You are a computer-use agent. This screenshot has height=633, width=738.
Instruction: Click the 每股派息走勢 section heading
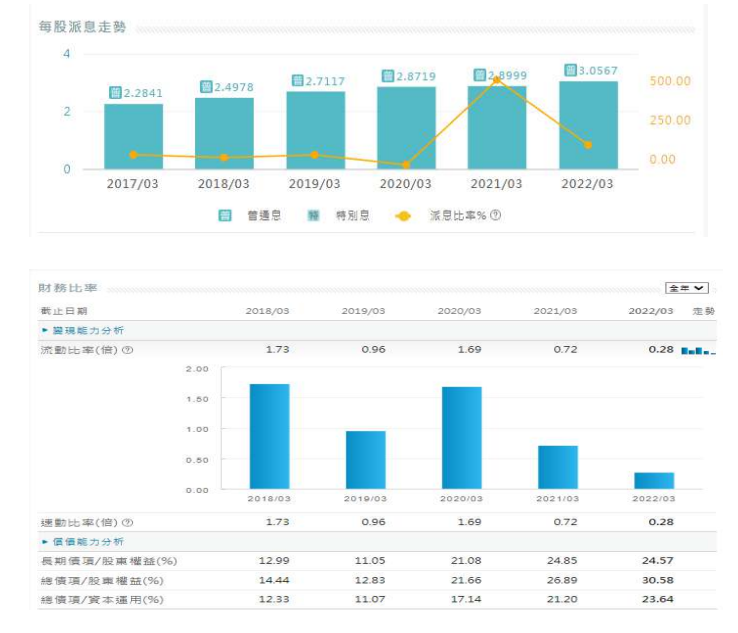tap(82, 27)
